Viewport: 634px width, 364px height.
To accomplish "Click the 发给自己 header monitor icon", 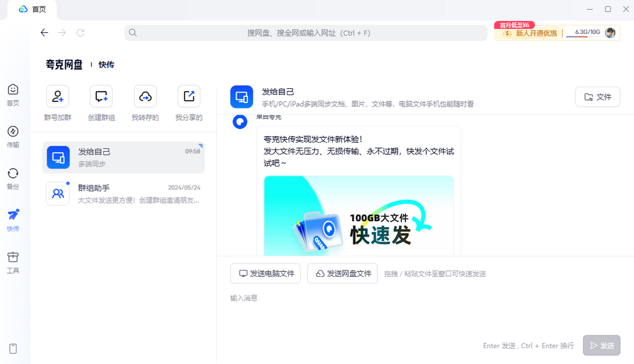I will tap(242, 97).
